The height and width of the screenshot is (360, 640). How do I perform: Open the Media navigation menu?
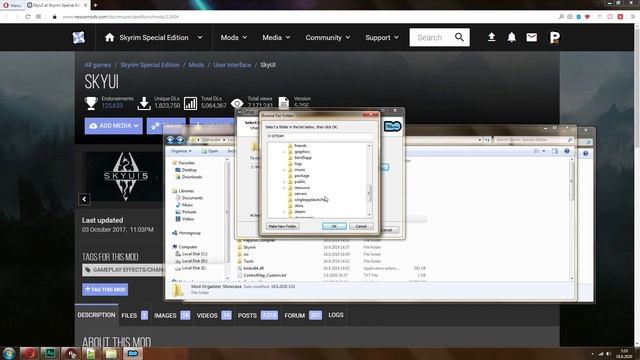(x=276, y=38)
